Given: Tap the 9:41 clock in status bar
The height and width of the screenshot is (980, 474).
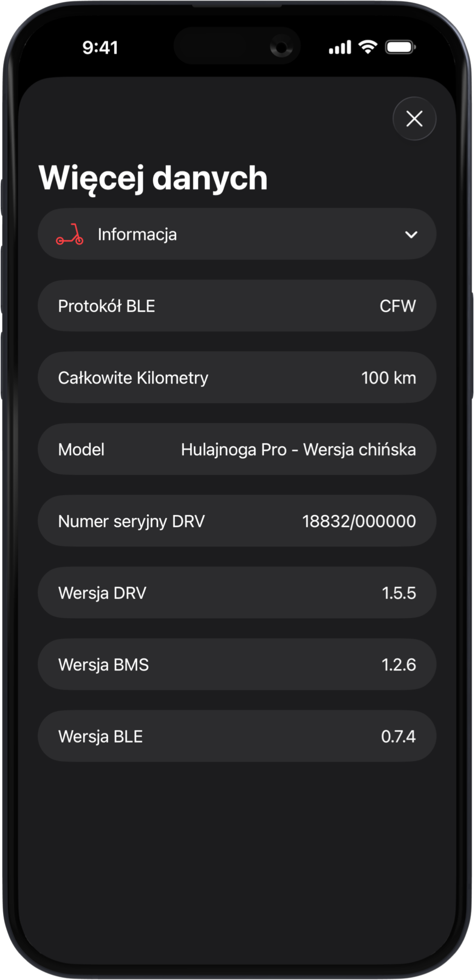Looking at the screenshot, I should (100, 47).
